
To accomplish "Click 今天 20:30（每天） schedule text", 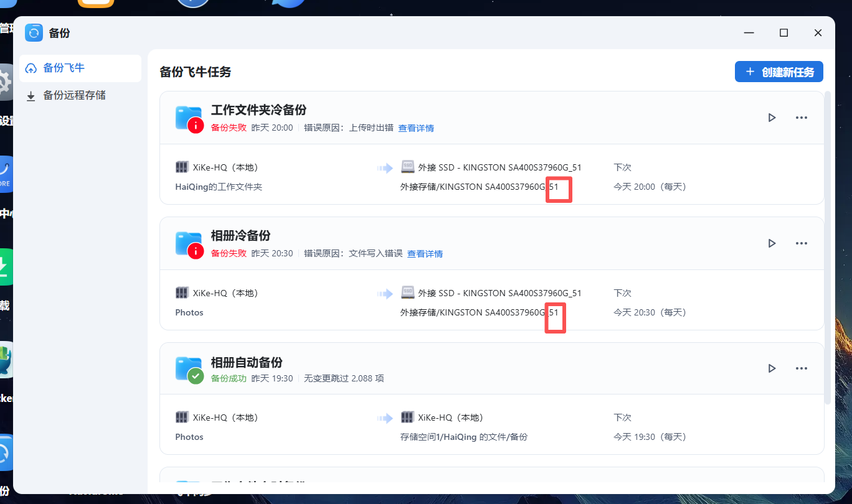I will point(650,312).
